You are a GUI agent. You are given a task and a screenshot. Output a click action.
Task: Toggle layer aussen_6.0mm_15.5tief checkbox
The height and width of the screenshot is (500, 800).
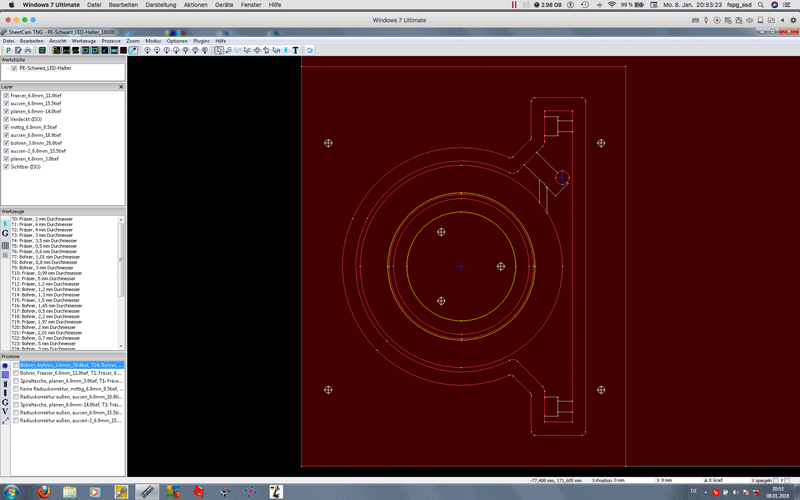click(6, 104)
